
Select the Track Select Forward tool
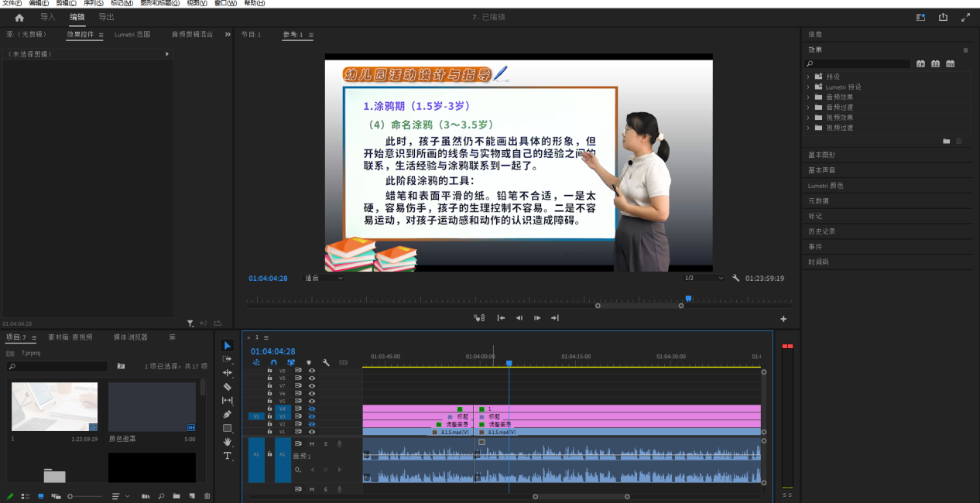click(x=227, y=358)
